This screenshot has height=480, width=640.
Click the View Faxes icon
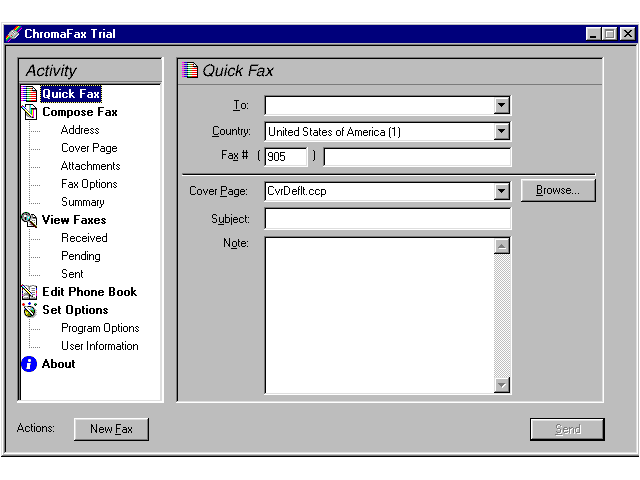point(29,220)
